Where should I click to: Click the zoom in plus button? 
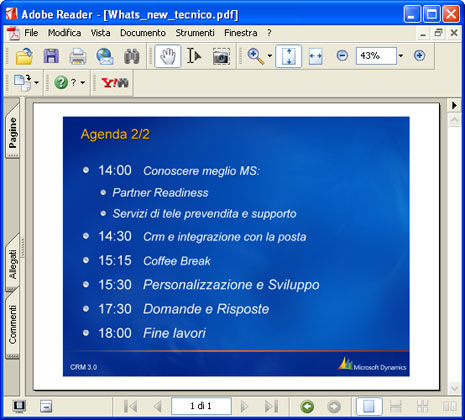pyautogui.click(x=419, y=55)
